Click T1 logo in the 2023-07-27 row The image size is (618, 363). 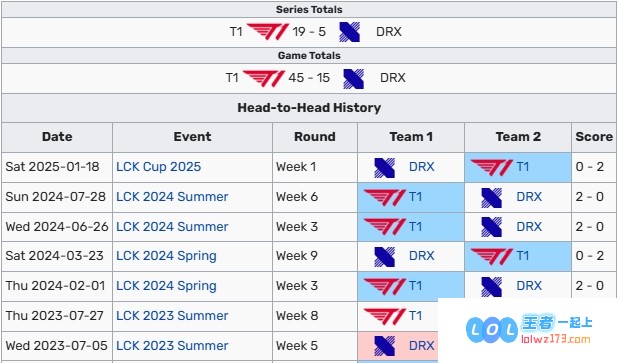(384, 316)
